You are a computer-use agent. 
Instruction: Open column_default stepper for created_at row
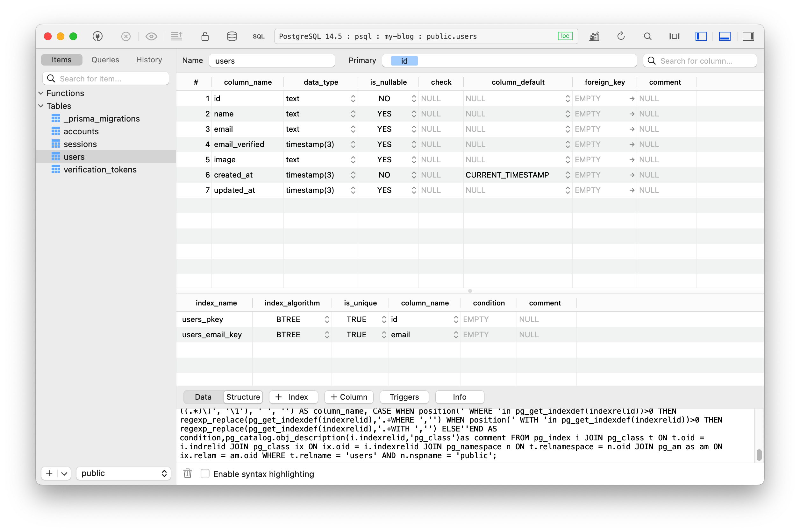click(x=568, y=175)
